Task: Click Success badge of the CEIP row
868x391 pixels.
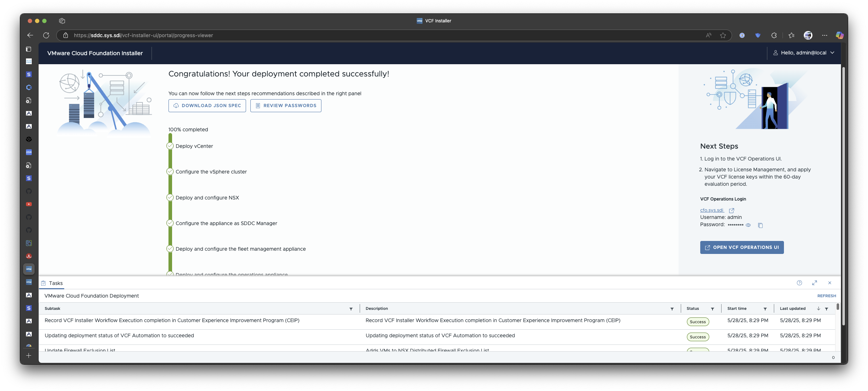Action: tap(698, 322)
